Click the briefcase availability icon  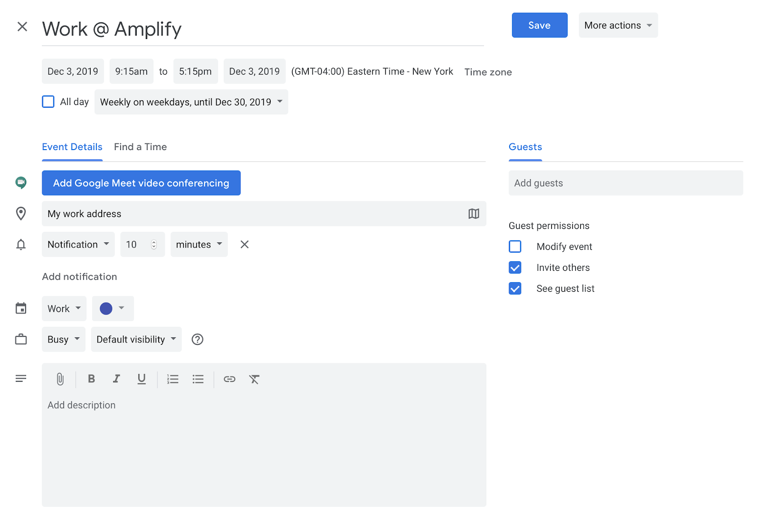tap(21, 340)
